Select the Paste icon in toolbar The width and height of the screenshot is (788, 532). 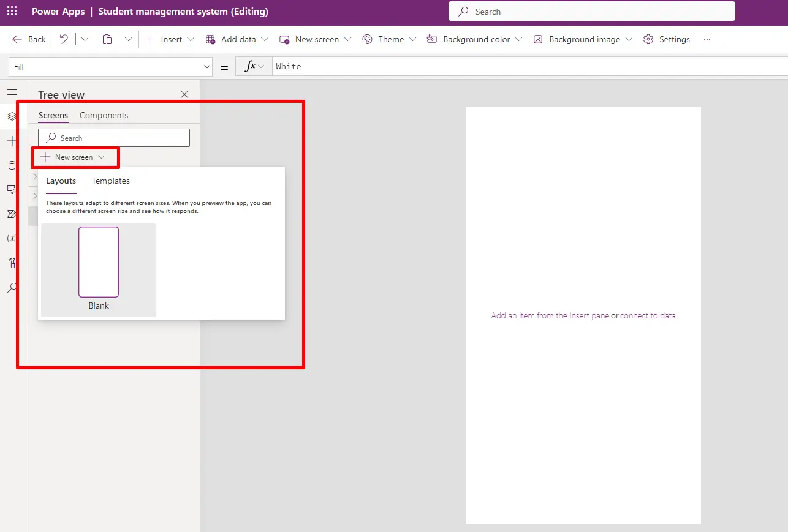[x=107, y=39]
